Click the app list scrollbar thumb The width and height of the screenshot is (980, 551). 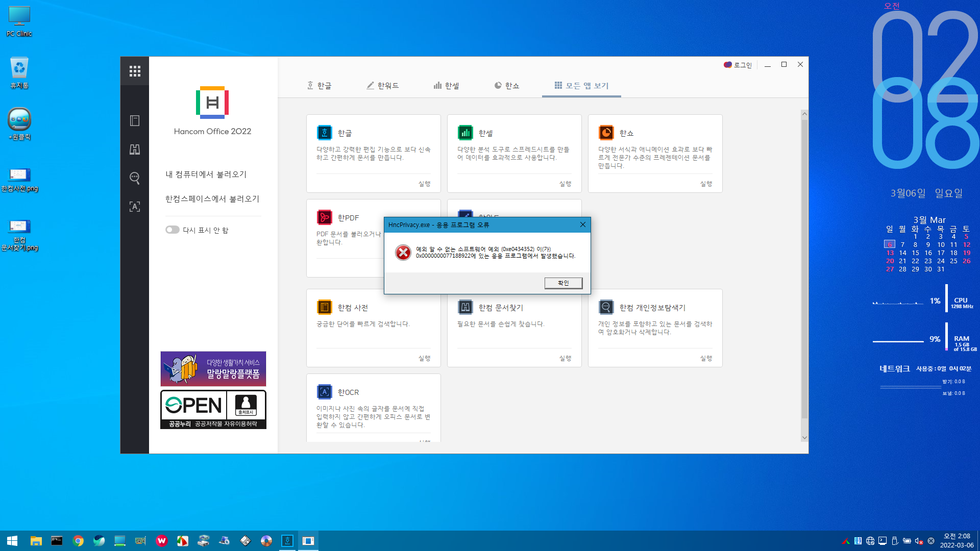804,269
